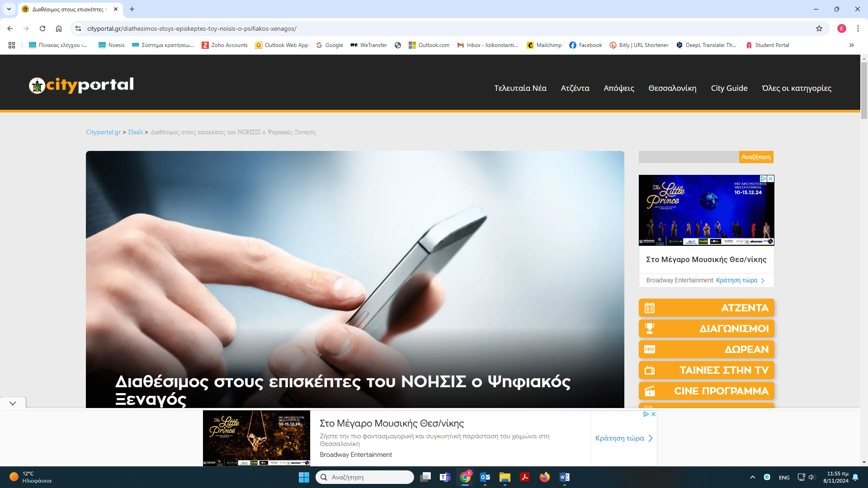Collapse the bottom ad with the chevron
Screen dimensions: 868x488
tap(13, 403)
